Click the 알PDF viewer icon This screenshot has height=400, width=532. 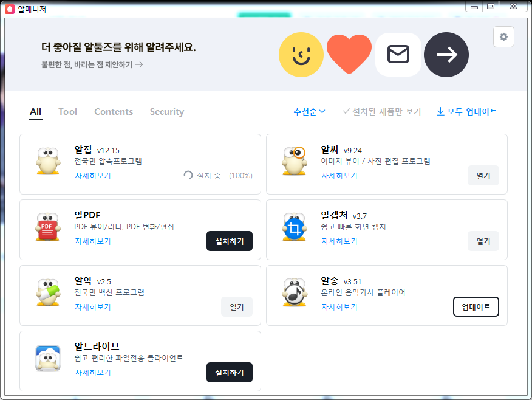click(x=48, y=226)
